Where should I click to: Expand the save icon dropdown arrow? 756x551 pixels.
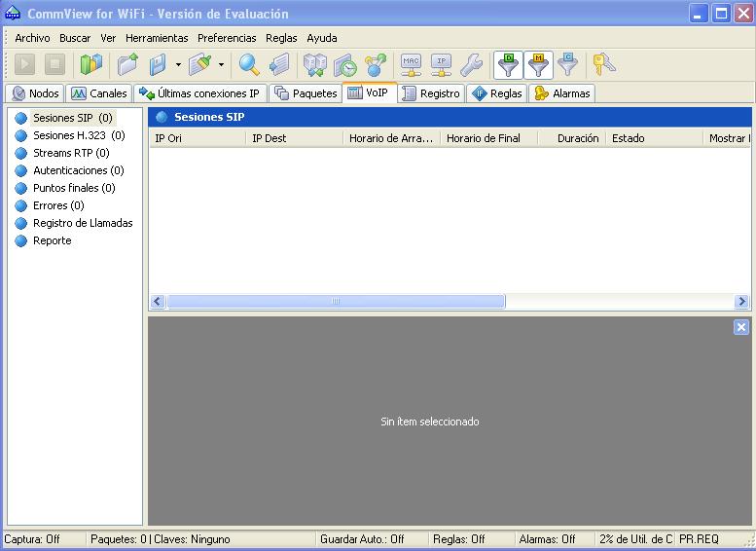click(x=178, y=64)
